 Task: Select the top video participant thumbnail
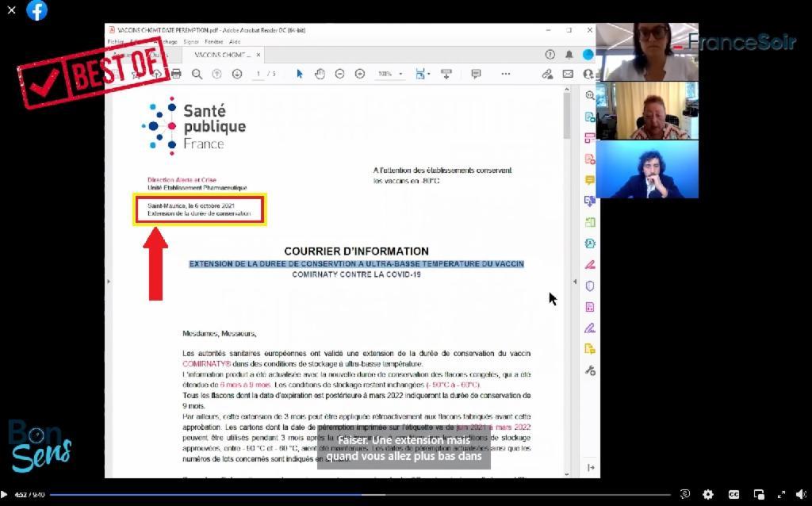coord(647,52)
